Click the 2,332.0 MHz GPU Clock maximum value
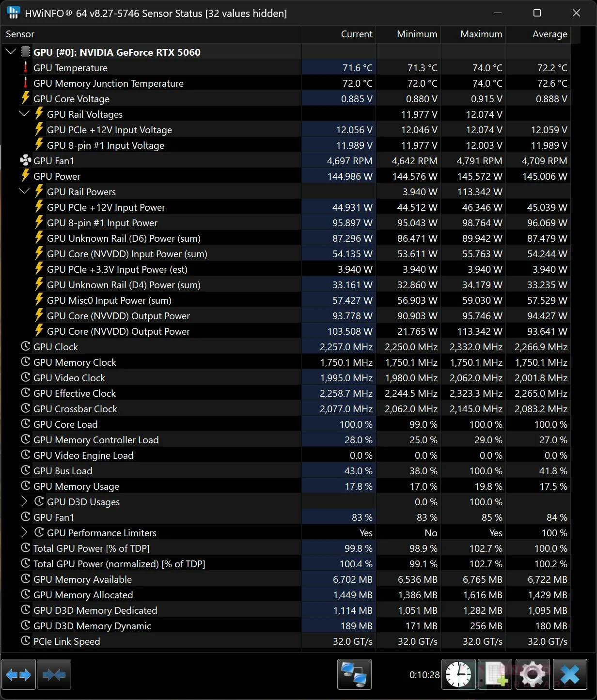 click(x=476, y=347)
